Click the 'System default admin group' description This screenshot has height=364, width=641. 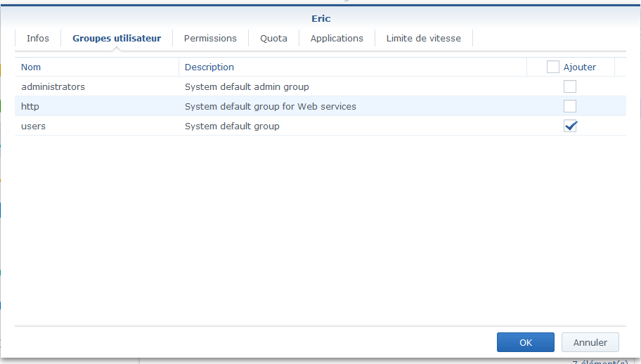tap(247, 86)
